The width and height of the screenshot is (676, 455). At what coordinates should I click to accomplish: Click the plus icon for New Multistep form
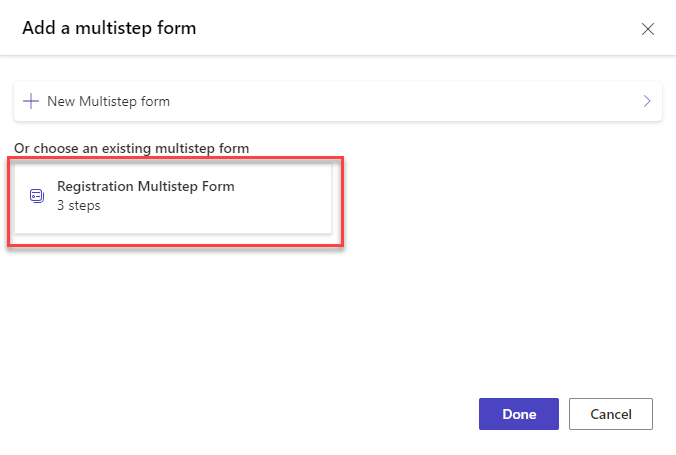pyautogui.click(x=31, y=101)
